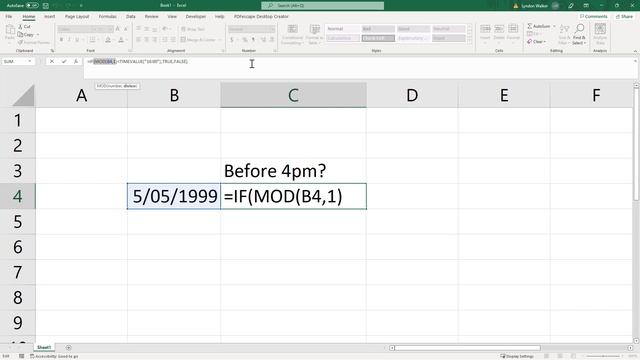640x360 pixels.
Task: Switch to the Page Layout tab
Action: click(77, 17)
